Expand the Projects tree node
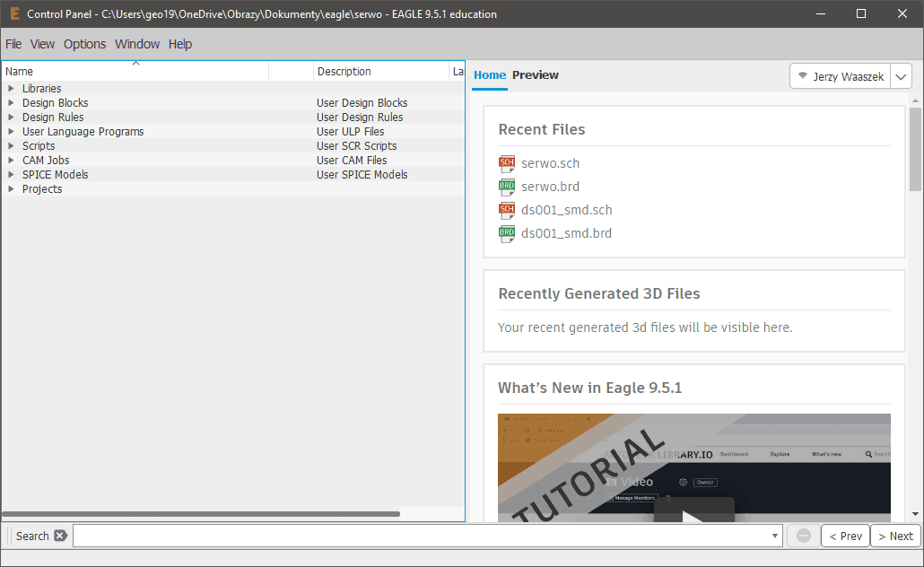Viewport: 924px width, 567px height. click(x=11, y=189)
